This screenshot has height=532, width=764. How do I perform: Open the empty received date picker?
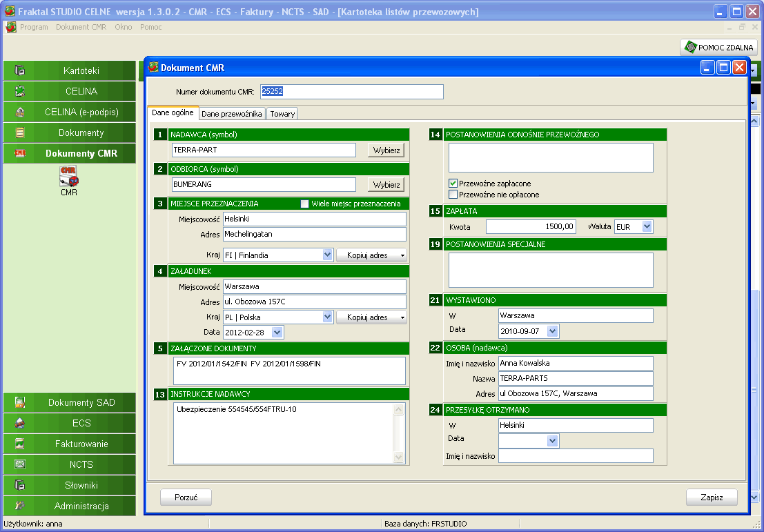point(553,440)
